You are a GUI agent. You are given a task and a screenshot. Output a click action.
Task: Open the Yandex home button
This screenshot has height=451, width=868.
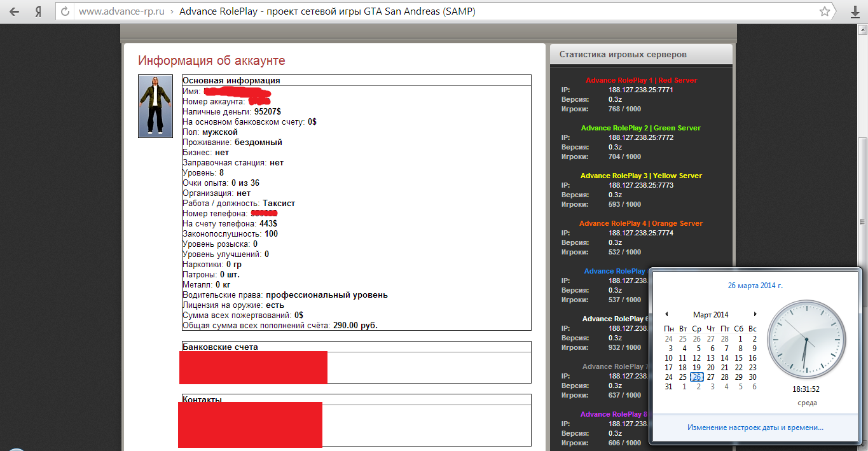tap(38, 11)
